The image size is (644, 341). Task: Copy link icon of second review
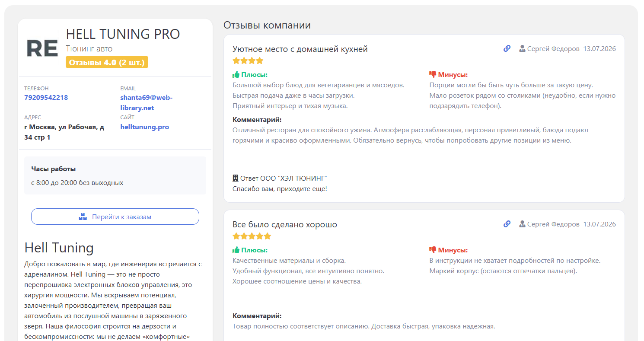point(507,224)
